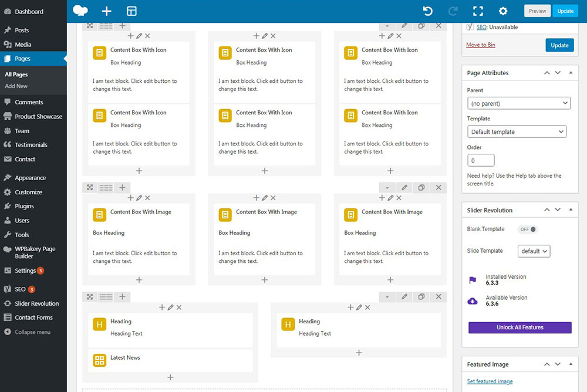Redo change with the top-bar arrow
Image resolution: width=587 pixels, height=392 pixels.
(x=453, y=11)
